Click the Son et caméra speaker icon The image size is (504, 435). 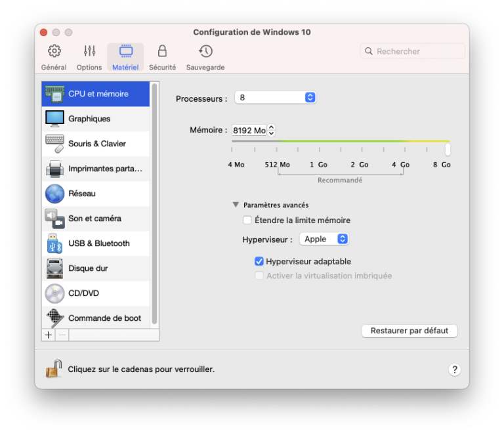[x=54, y=218]
